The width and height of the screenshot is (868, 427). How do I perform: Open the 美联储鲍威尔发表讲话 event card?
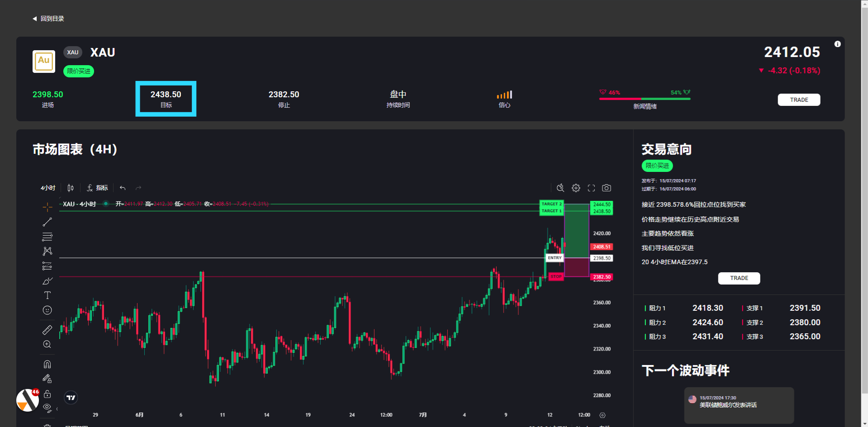739,405
